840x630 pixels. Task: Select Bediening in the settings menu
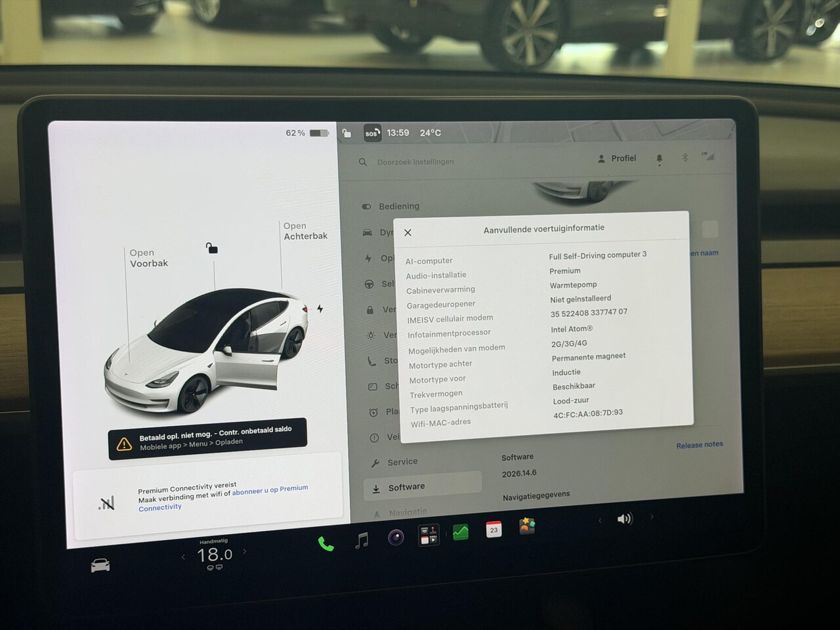click(390, 206)
